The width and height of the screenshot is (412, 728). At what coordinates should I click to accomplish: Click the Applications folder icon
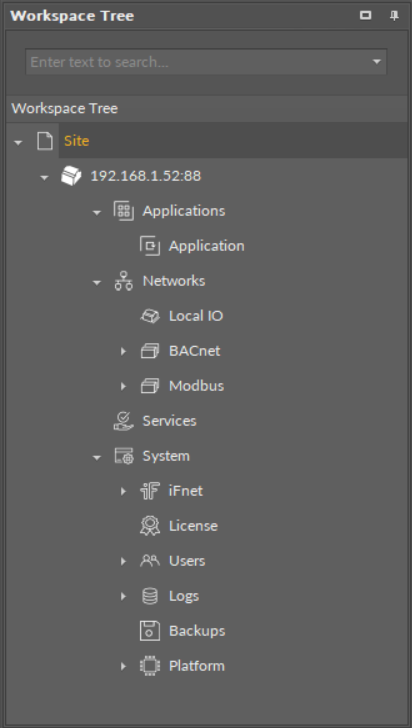point(124,211)
